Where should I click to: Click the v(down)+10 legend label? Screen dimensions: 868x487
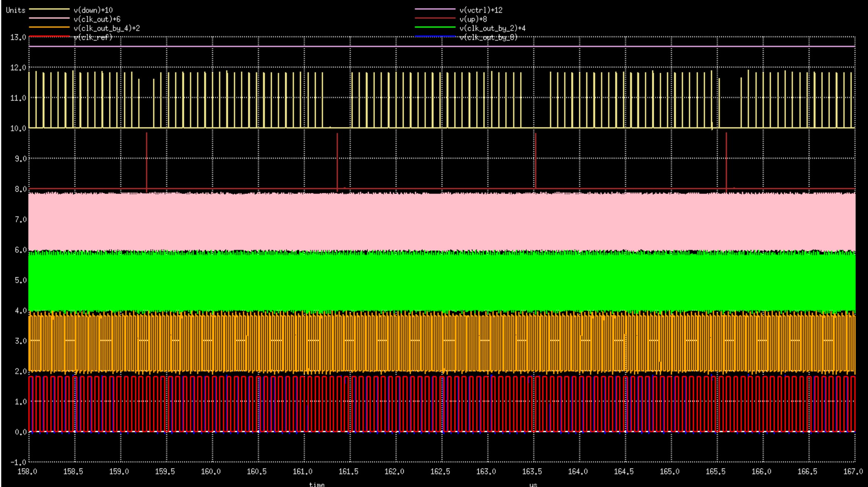(x=93, y=10)
